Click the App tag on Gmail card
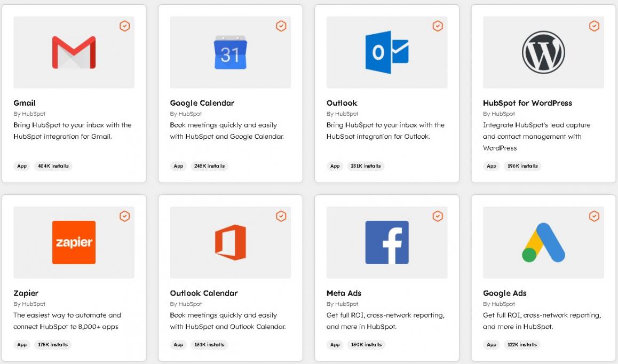 (x=22, y=166)
